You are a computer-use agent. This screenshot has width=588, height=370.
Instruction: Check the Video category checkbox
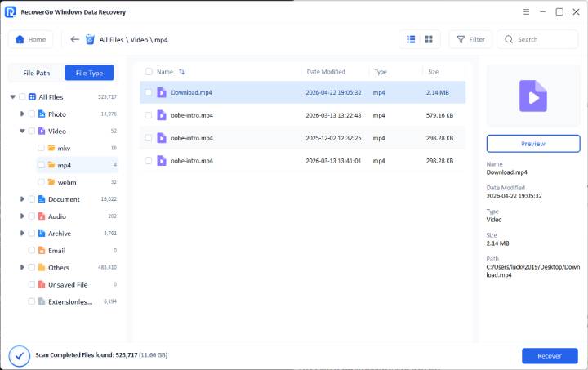point(32,131)
